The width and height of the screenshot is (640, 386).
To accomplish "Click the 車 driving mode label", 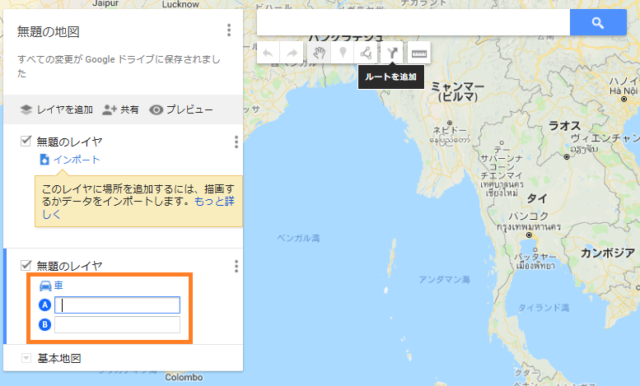I will 59,285.
